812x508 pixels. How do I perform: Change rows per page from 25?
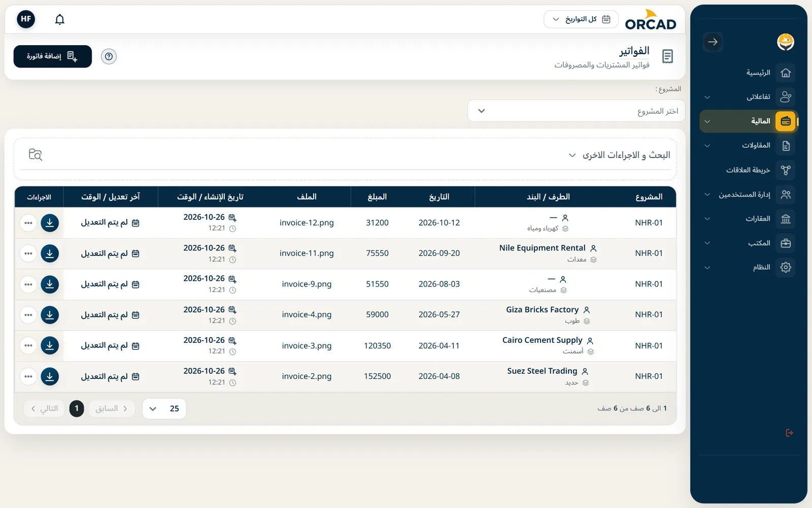[x=164, y=408]
